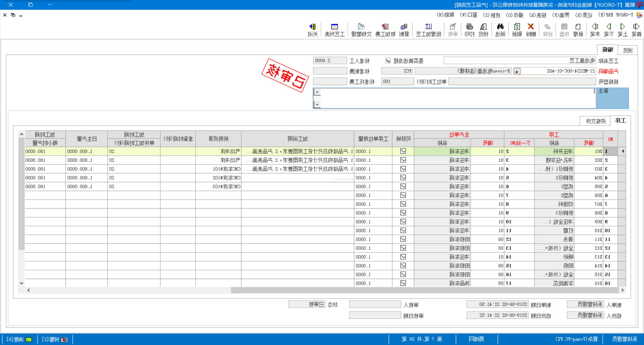Open 筛选 filter with binoculars icon
The height and width of the screenshot is (345, 644).
[500, 29]
